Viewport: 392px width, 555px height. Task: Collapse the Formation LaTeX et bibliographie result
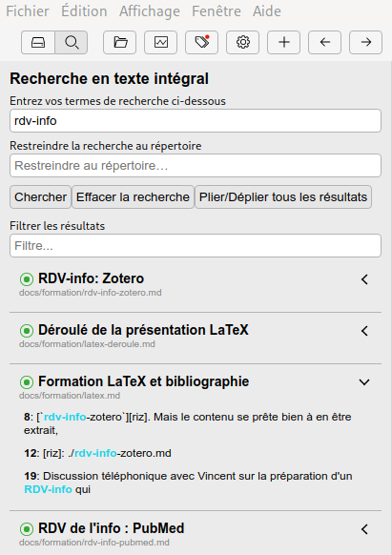click(x=364, y=382)
